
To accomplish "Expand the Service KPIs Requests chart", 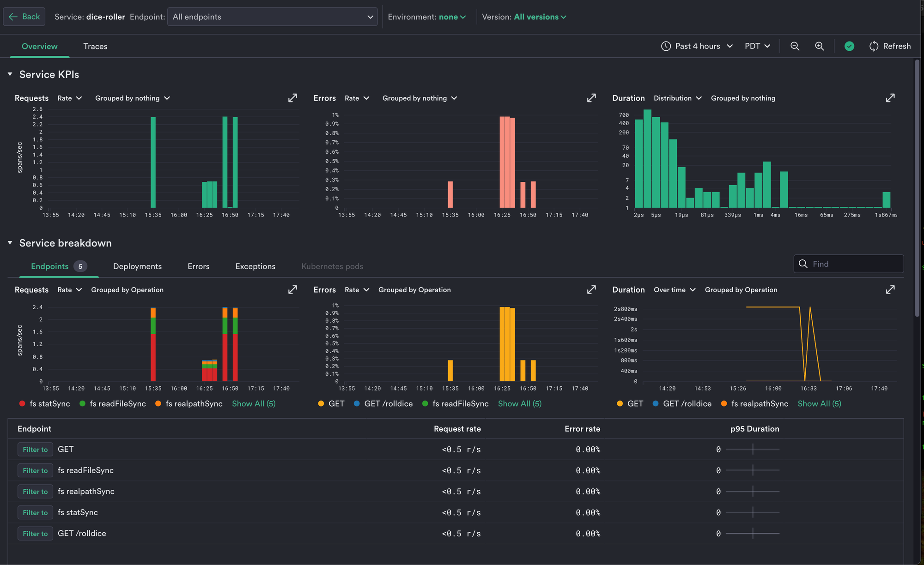I will [293, 98].
